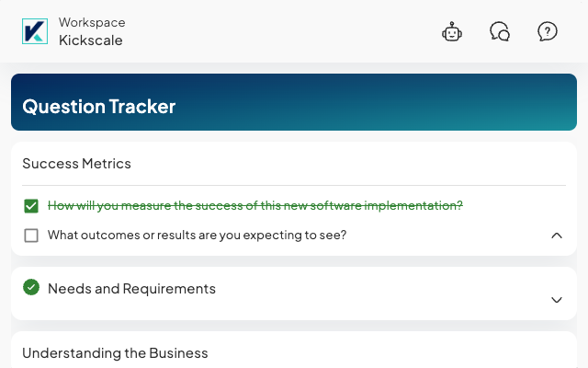This screenshot has height=368, width=588.
Task: Click the Needs and Requirements heading
Action: 131,289
